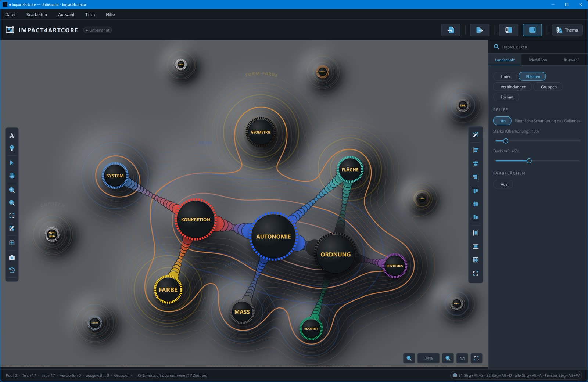The image size is (588, 382).
Task: Click the grid table icon on right toolbar
Action: 476,260
